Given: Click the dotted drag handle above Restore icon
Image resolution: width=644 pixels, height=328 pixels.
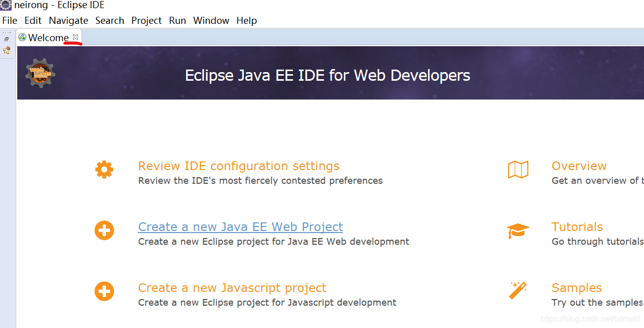Looking at the screenshot, I should (7, 33).
